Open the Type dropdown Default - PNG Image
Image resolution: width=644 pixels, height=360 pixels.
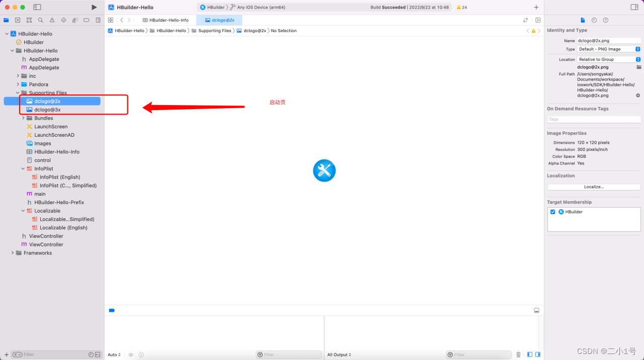pos(609,49)
